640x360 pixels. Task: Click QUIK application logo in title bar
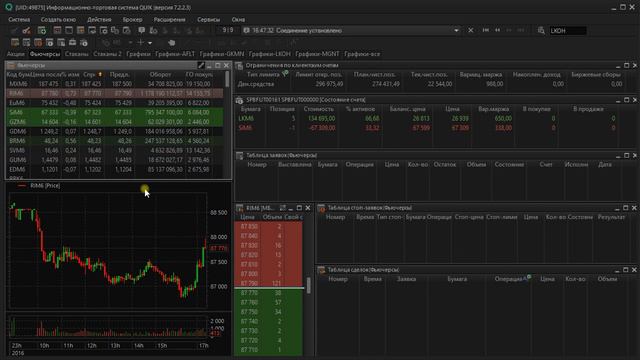[x=9, y=7]
